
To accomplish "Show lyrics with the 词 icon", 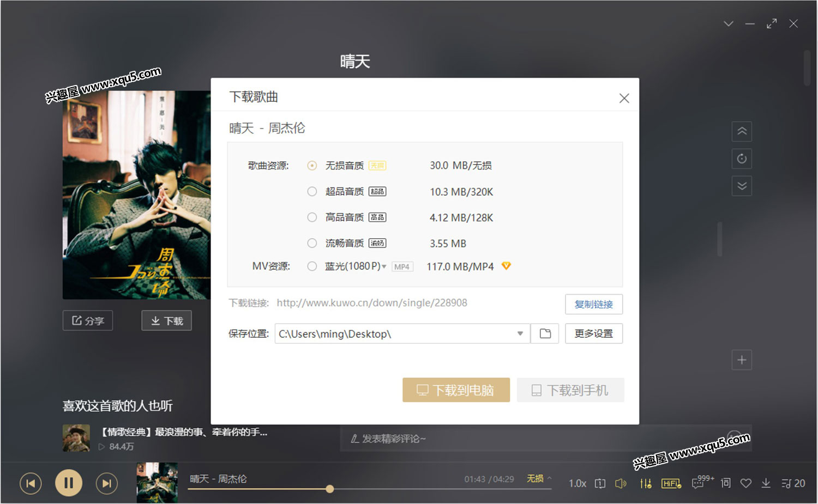I will pyautogui.click(x=725, y=483).
